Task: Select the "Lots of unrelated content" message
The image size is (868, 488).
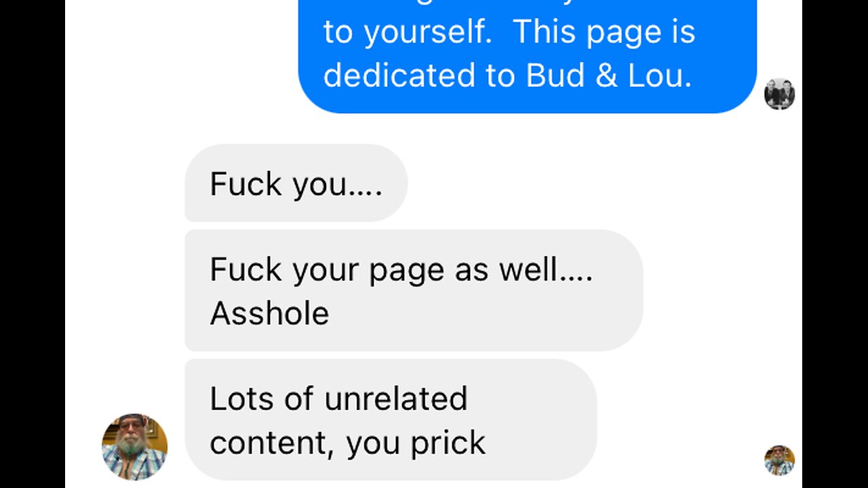Action: (x=391, y=420)
